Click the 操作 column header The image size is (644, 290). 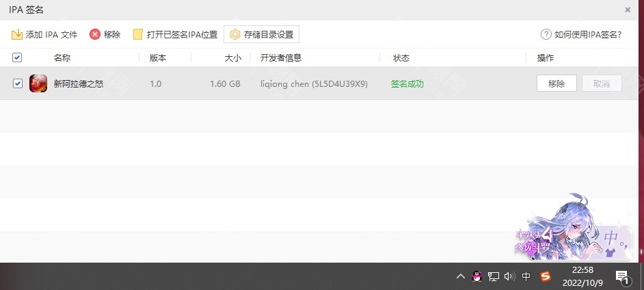click(x=546, y=58)
